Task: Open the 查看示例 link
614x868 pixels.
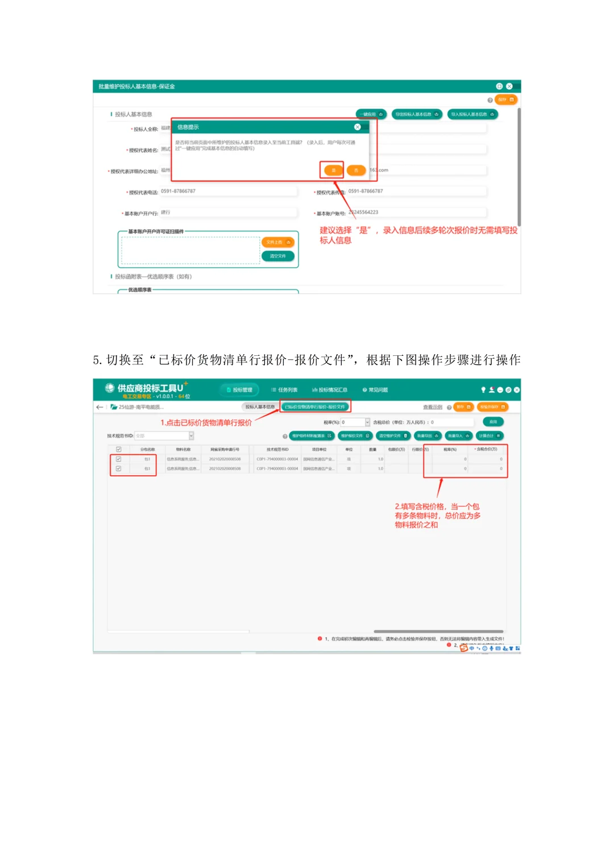Action: pos(433,406)
